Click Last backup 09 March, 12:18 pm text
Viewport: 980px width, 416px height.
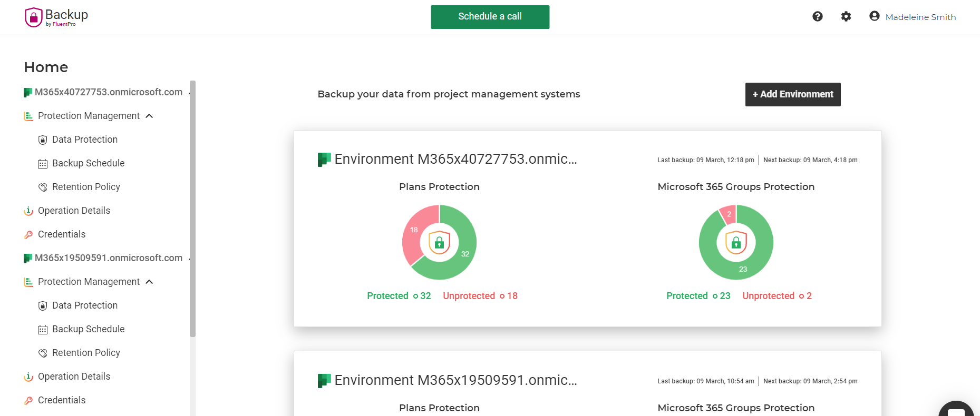coord(705,160)
